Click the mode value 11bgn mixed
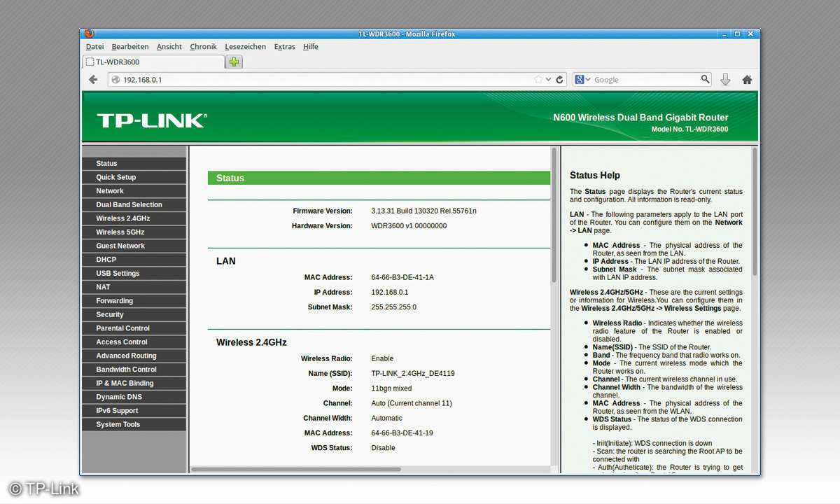This screenshot has height=504, width=840. click(391, 388)
